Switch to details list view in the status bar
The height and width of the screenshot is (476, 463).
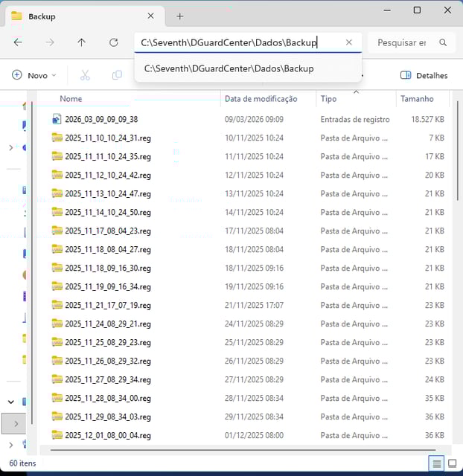click(436, 463)
